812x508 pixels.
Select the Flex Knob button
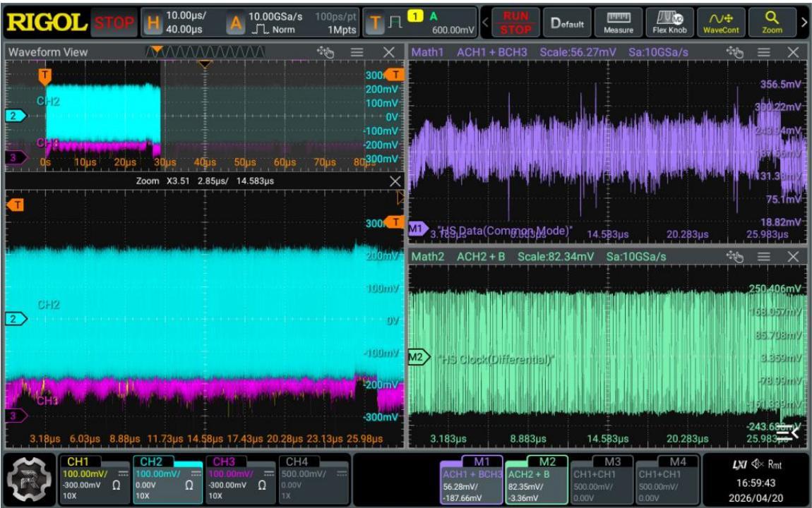[x=669, y=23]
